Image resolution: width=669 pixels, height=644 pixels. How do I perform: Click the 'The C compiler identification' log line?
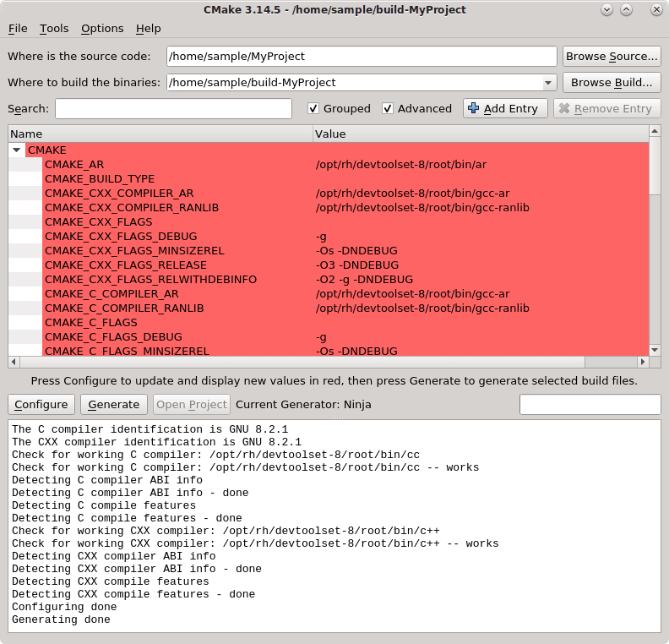click(150, 429)
